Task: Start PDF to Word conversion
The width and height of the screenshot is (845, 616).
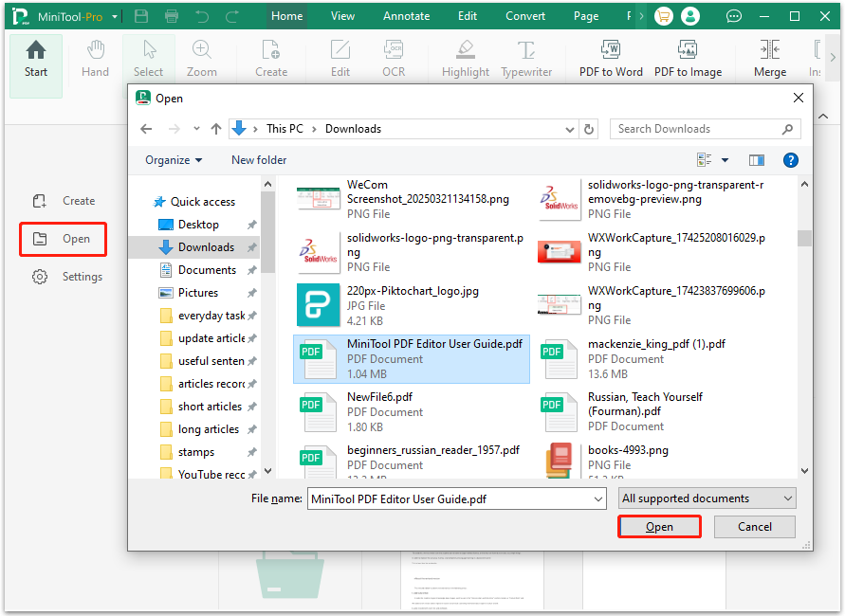Action: [x=611, y=60]
